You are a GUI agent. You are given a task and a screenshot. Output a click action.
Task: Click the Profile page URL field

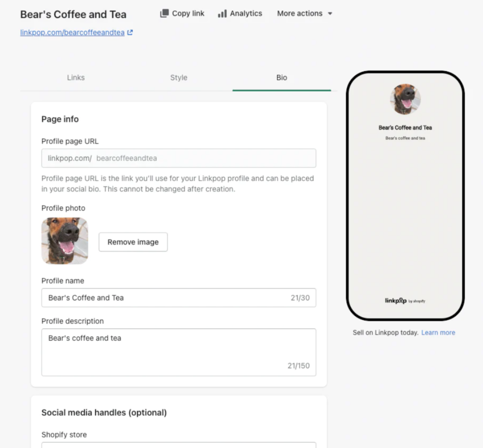point(179,158)
